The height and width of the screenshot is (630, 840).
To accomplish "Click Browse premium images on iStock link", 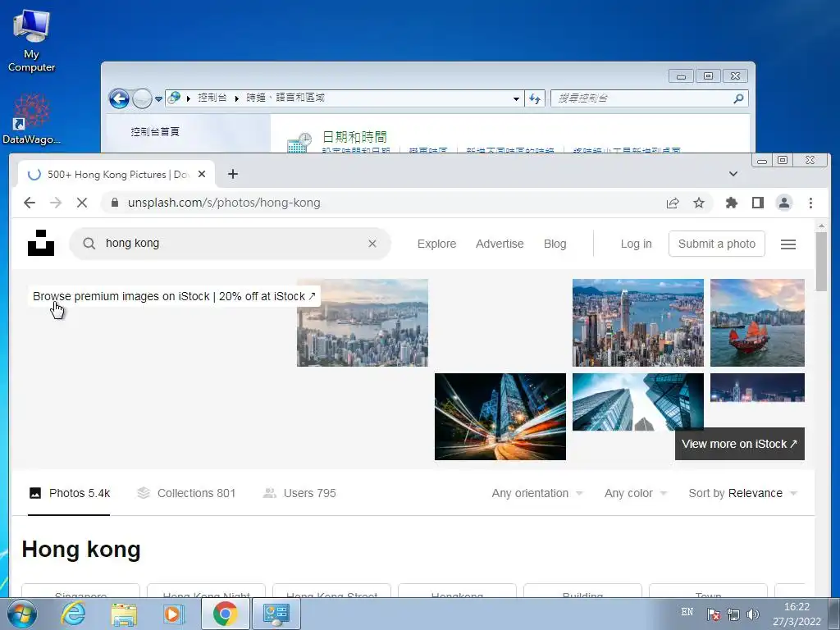I will point(174,296).
